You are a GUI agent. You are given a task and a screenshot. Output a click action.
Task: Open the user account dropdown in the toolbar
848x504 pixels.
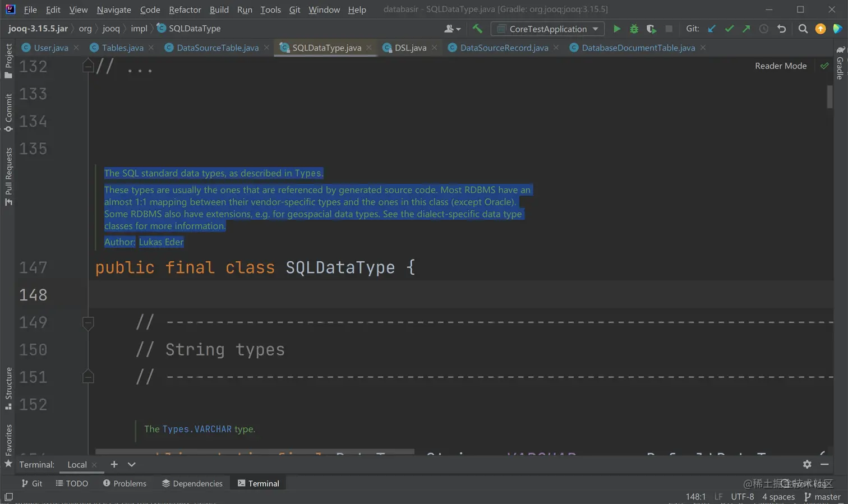pyautogui.click(x=452, y=29)
